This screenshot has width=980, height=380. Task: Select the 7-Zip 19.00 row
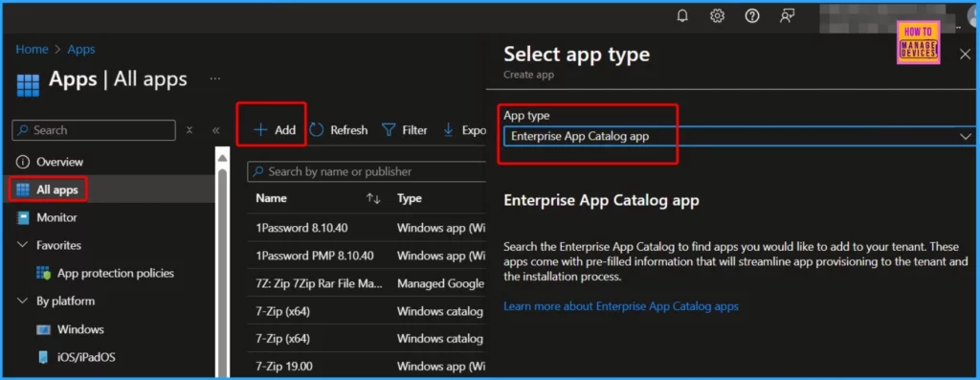click(367, 367)
